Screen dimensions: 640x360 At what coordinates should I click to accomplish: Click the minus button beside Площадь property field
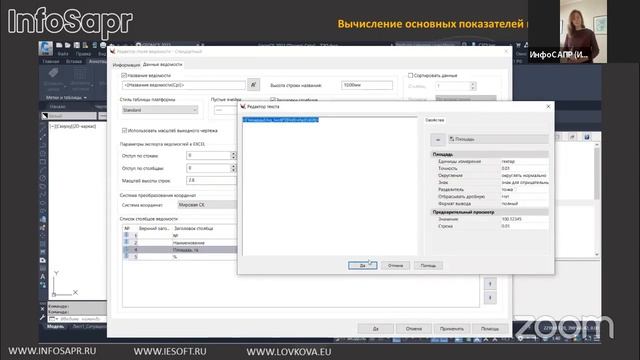pos(438,140)
